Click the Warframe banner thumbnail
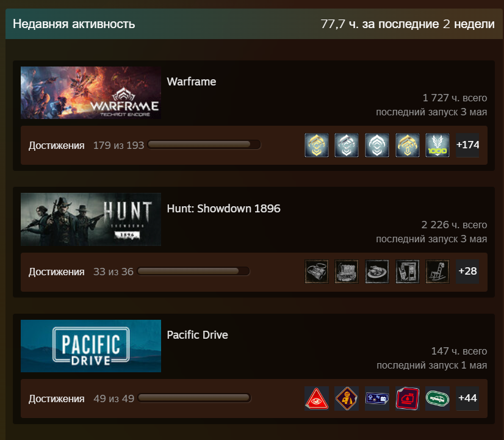Screen dimensions: 504x440 pyautogui.click(x=91, y=93)
